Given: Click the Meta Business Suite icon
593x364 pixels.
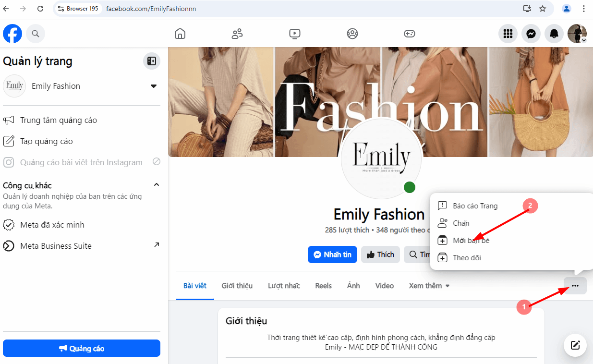Looking at the screenshot, I should pos(9,246).
